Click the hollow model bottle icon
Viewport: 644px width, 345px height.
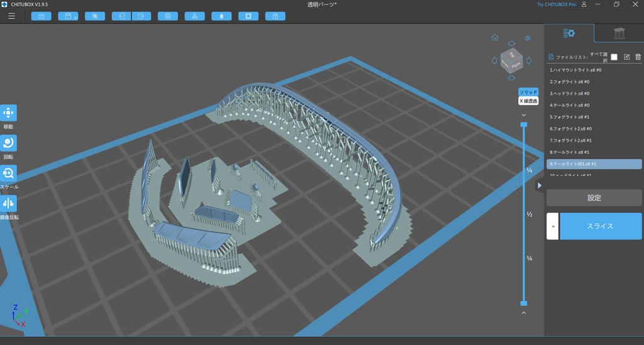click(x=221, y=16)
